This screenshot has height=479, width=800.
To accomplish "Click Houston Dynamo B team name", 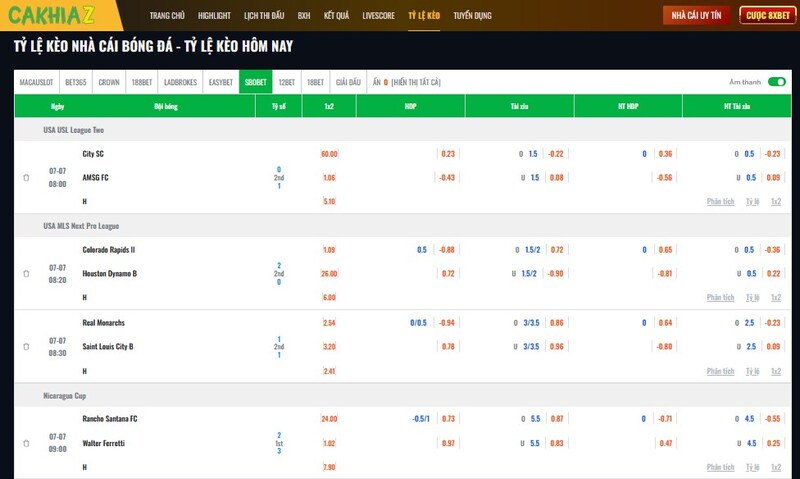I will (x=110, y=273).
